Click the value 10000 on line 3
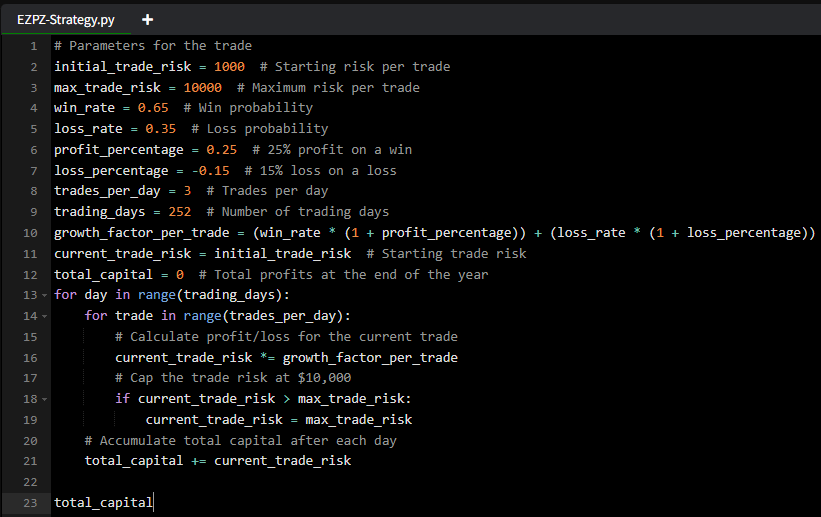The height and width of the screenshot is (517, 821). pos(203,87)
